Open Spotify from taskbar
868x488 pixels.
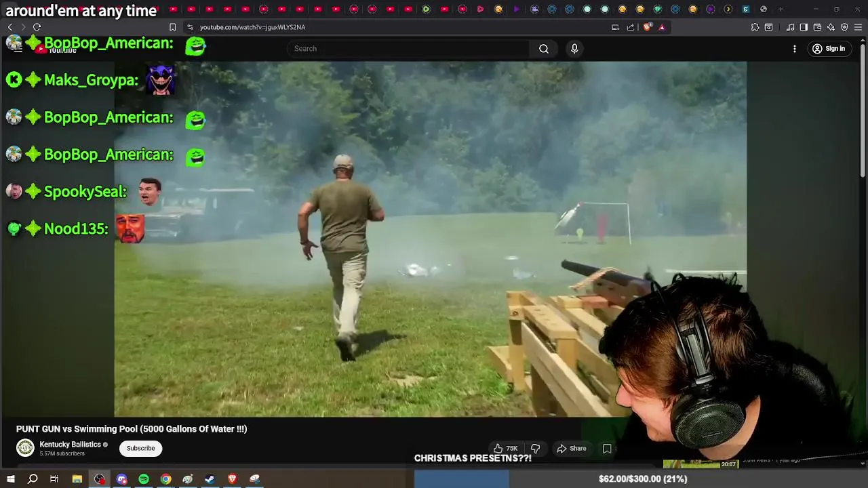(x=144, y=479)
